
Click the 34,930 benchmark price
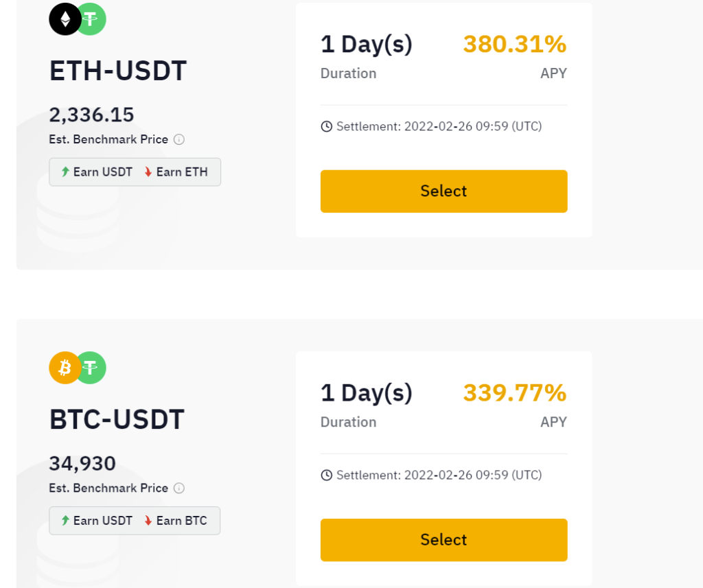82,464
